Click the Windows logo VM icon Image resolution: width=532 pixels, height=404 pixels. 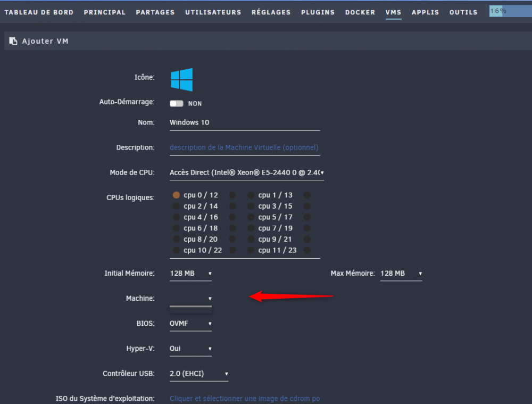181,80
